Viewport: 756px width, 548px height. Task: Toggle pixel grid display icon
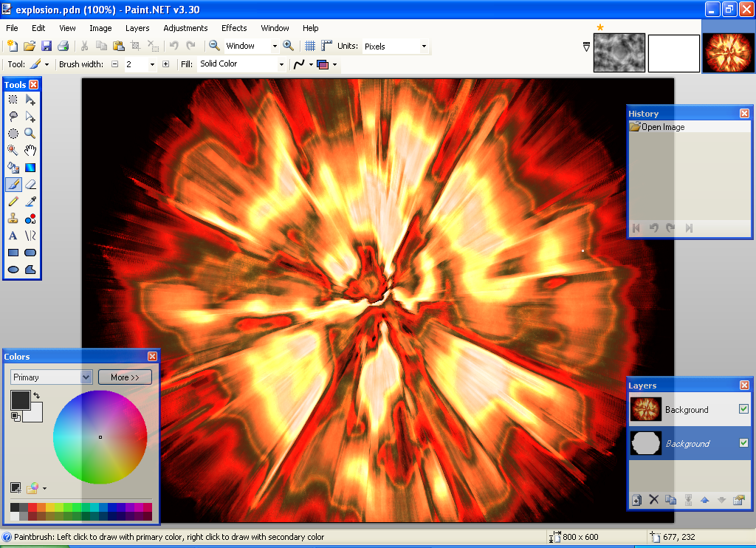click(310, 46)
